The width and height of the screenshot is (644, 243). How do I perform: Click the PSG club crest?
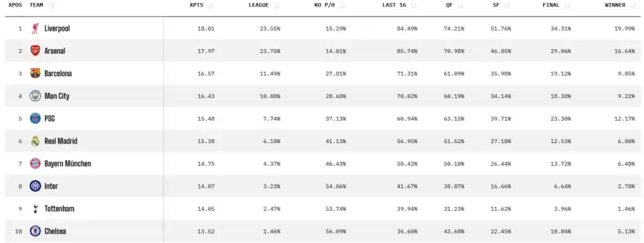(x=35, y=119)
